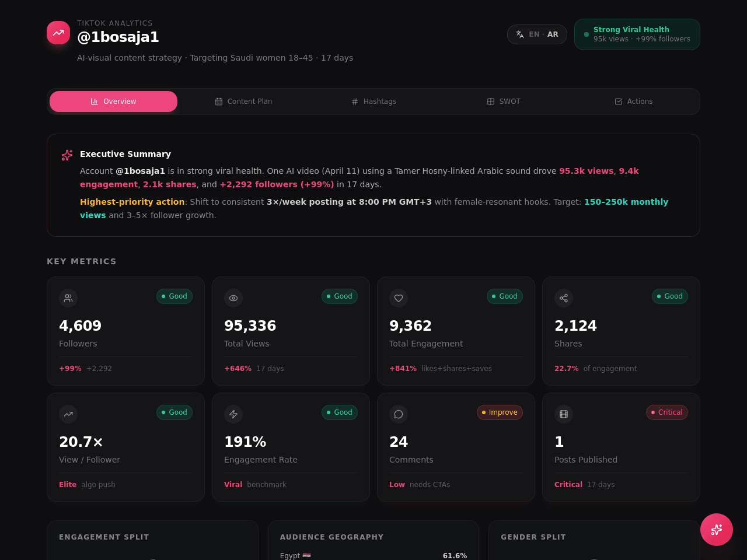Switch to the Content Plan tab
The width and height of the screenshot is (747, 560).
pos(243,101)
